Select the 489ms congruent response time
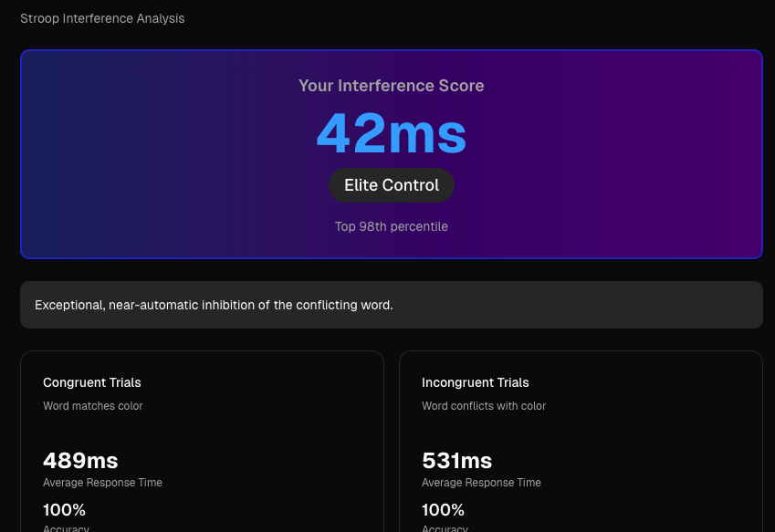Viewport: 775px width, 532px height. 80,461
